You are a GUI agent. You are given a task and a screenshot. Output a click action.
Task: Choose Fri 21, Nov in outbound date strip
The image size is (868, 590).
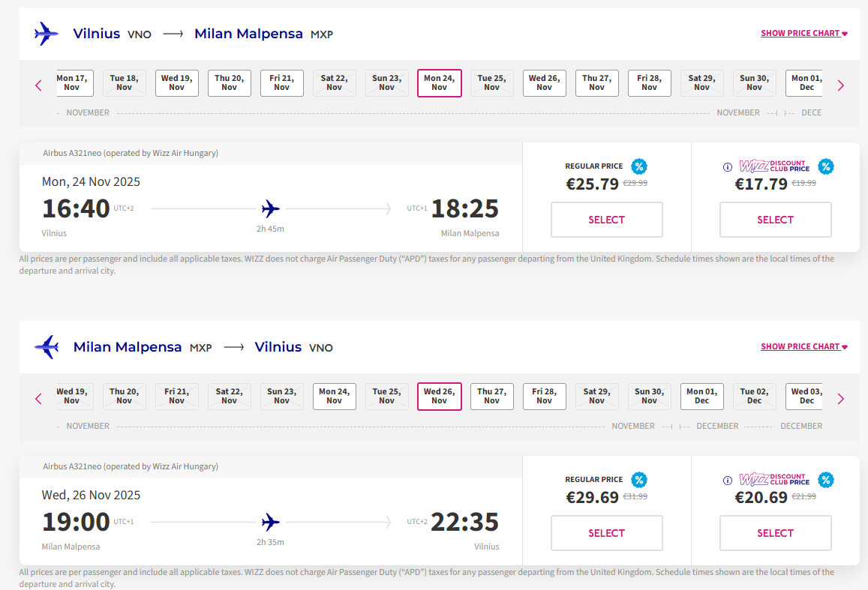(x=281, y=82)
